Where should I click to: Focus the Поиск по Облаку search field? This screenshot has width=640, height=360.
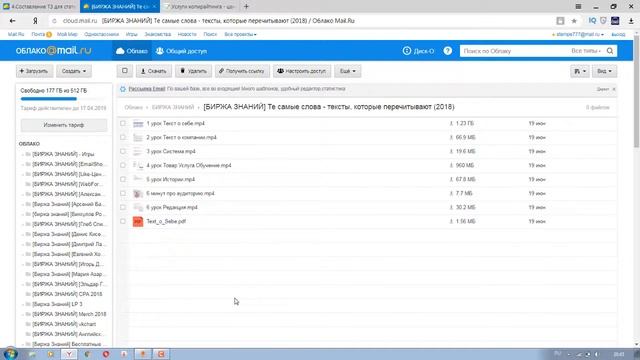tap(514, 51)
